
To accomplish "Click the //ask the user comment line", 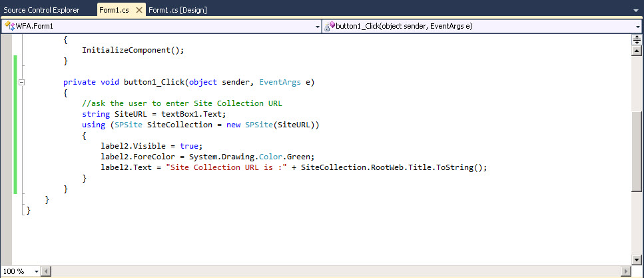I will click(x=182, y=103).
